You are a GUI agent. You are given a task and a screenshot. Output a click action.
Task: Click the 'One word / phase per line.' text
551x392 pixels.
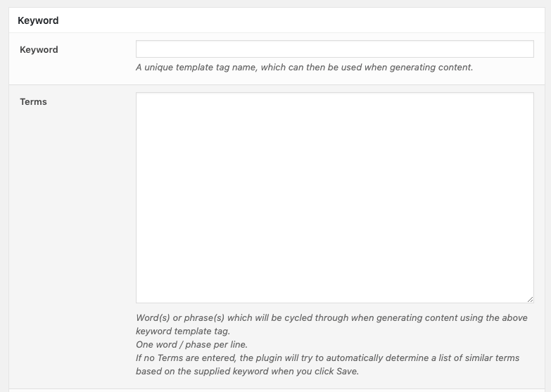[x=192, y=345]
